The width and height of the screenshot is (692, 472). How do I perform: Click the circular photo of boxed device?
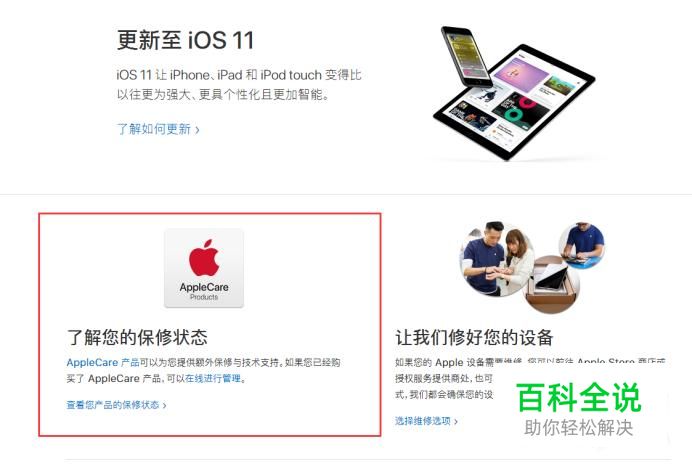click(x=552, y=285)
